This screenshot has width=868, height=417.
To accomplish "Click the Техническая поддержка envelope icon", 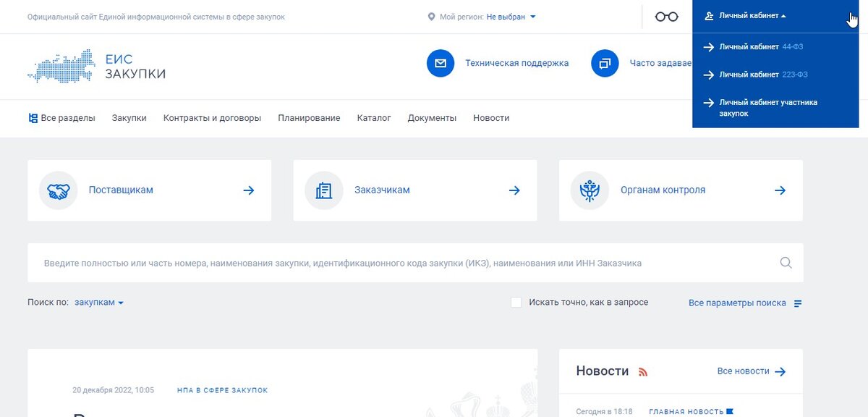I will click(x=441, y=63).
